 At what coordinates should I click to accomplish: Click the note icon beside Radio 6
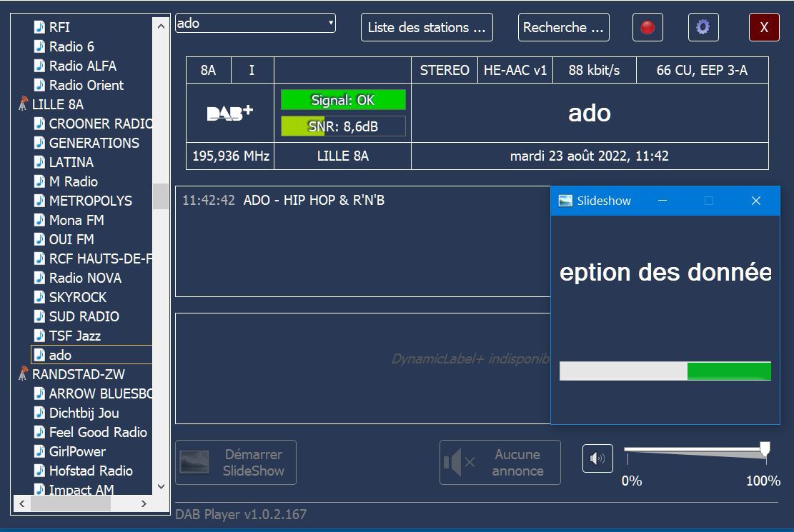[39, 46]
